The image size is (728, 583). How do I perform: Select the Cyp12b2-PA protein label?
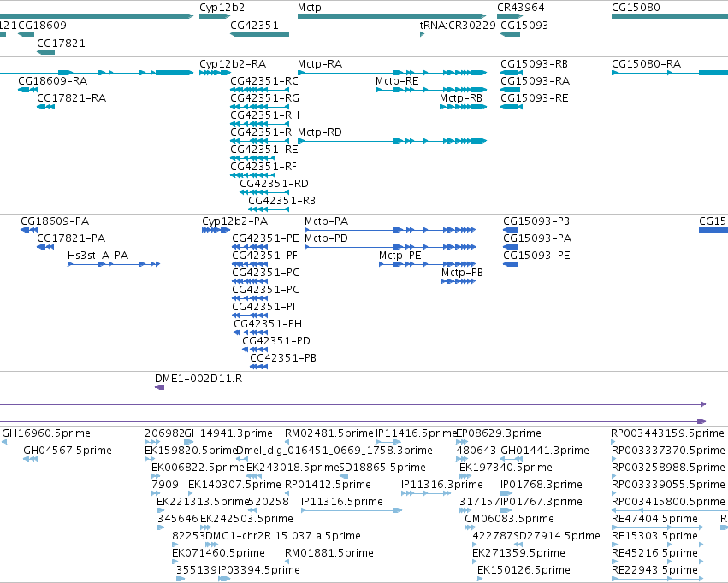click(235, 221)
